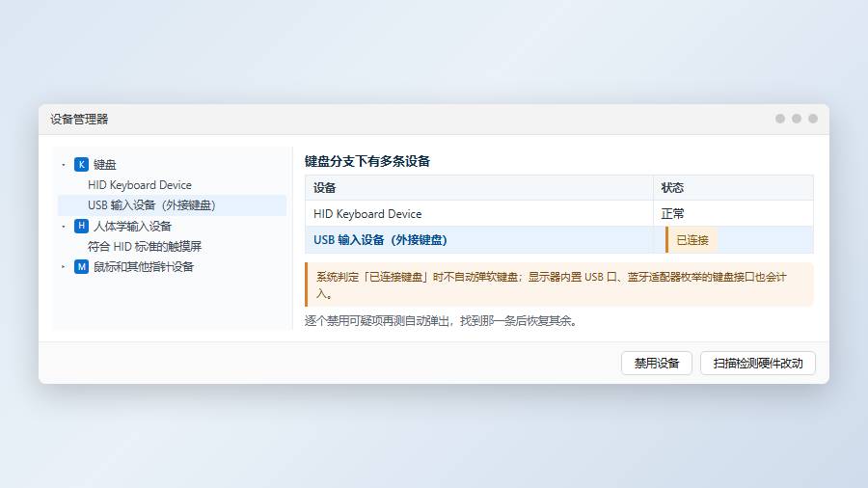
Task: Click the 逐个禁用可疑项 hint text
Action: click(442, 321)
